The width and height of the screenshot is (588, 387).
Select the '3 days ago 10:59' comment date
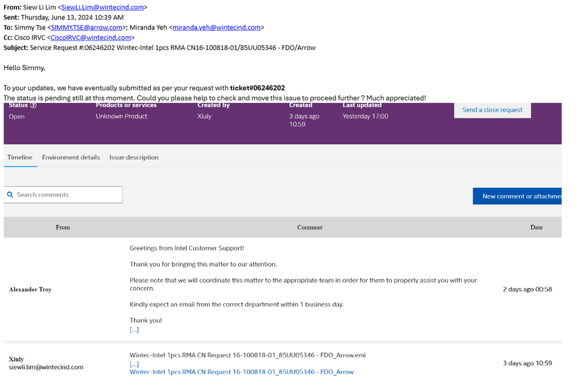coord(527,363)
